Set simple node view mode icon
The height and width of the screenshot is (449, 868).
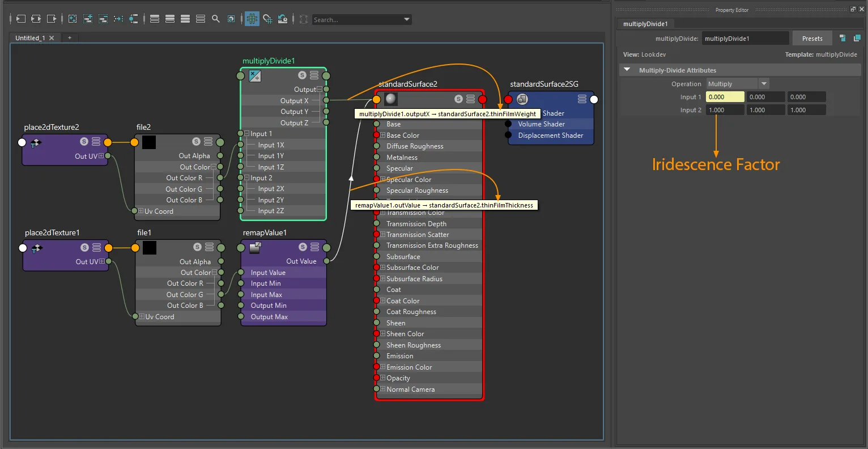155,19
